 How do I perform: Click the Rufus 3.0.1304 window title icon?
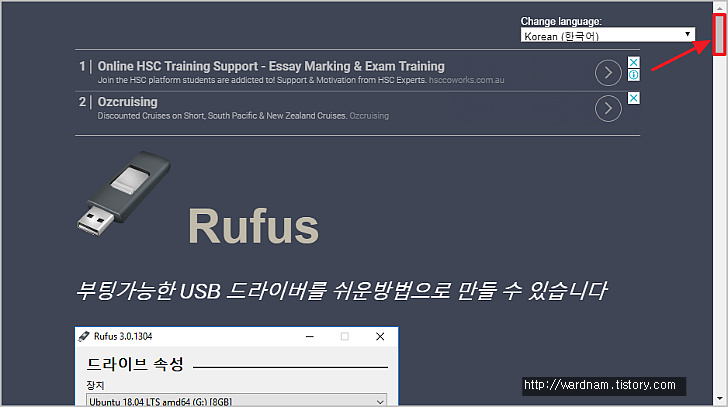tap(84, 336)
